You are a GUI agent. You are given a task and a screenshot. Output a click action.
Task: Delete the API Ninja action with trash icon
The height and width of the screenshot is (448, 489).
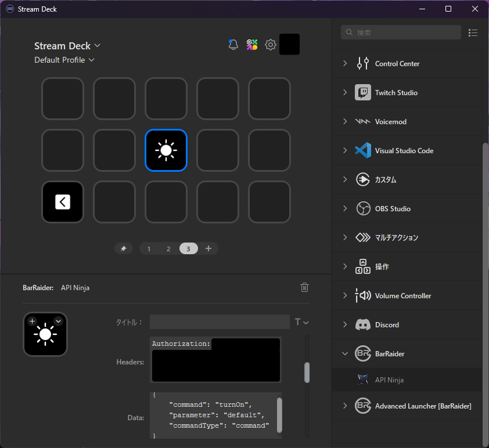[304, 287]
